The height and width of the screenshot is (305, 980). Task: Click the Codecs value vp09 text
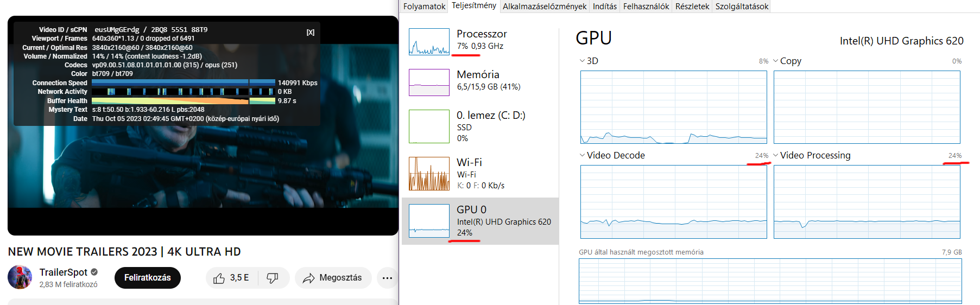165,65
